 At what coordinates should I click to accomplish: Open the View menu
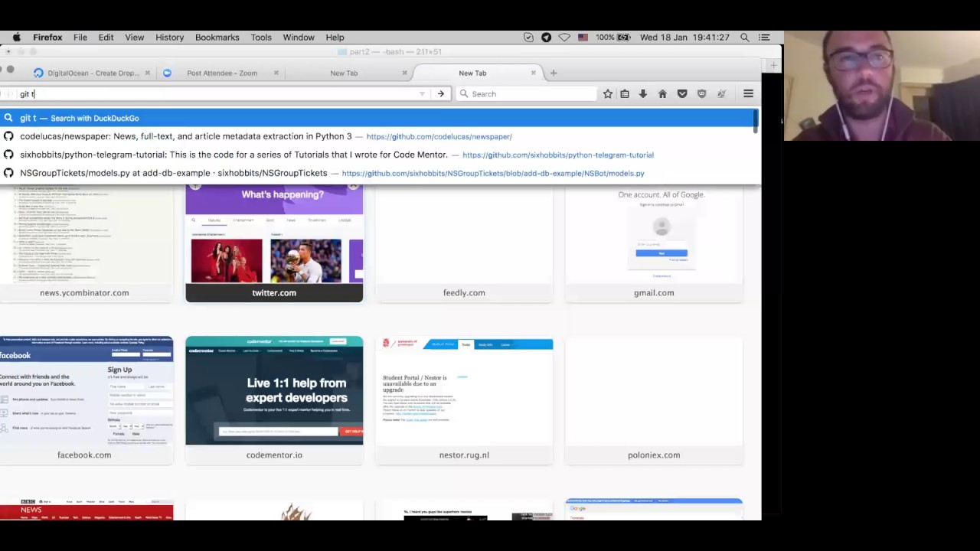click(135, 37)
